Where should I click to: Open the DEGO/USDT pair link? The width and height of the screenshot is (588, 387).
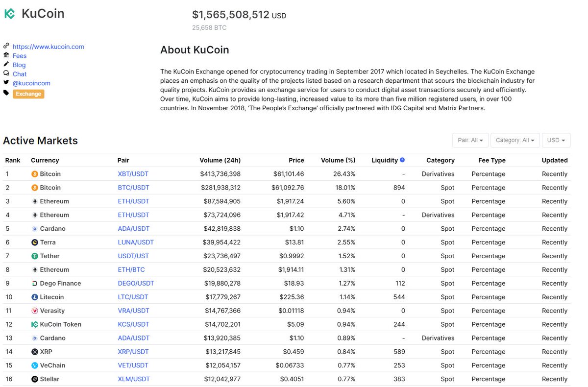(x=136, y=284)
